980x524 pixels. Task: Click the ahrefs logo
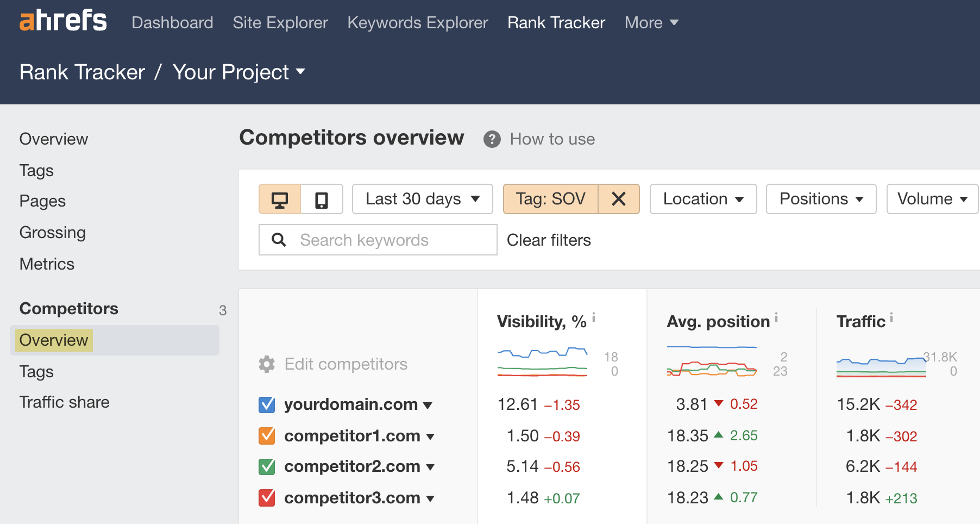[62, 21]
